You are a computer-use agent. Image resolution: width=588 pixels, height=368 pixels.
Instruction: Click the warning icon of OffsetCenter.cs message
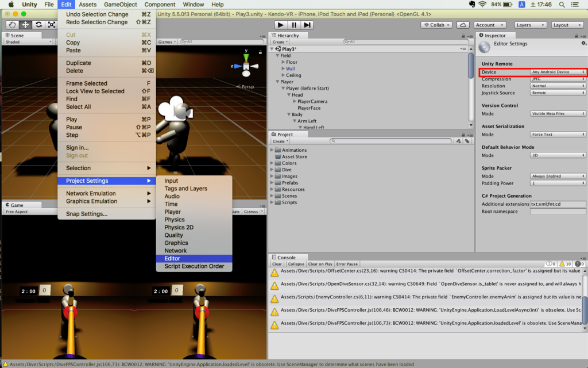tap(274, 273)
